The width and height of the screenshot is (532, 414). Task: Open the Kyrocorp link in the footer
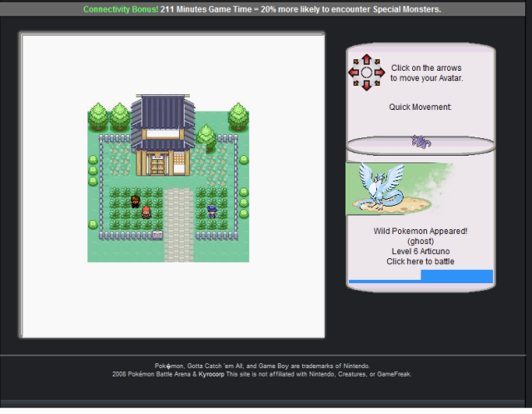(211, 374)
